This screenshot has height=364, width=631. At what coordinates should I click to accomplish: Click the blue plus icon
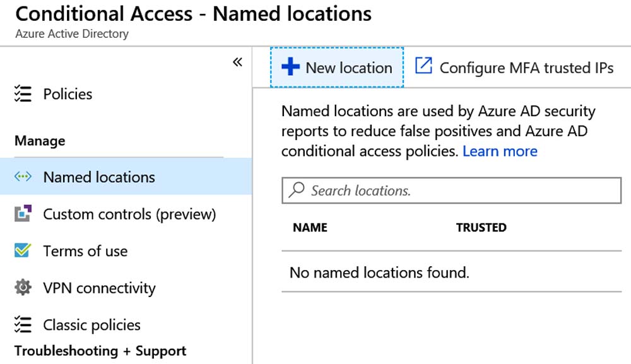(290, 67)
